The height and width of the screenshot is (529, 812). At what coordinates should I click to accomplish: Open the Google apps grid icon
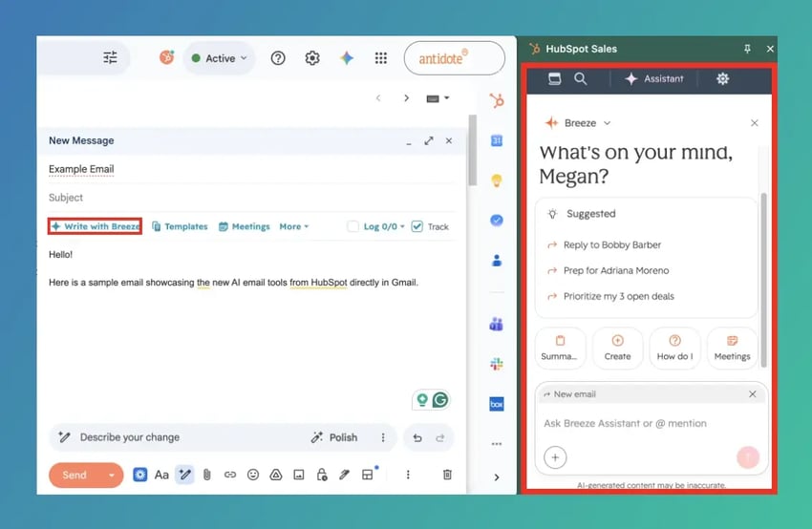[381, 58]
